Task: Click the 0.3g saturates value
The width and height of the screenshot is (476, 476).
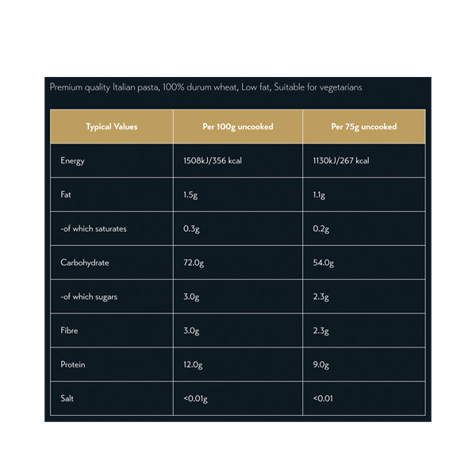Action: pyautogui.click(x=191, y=229)
